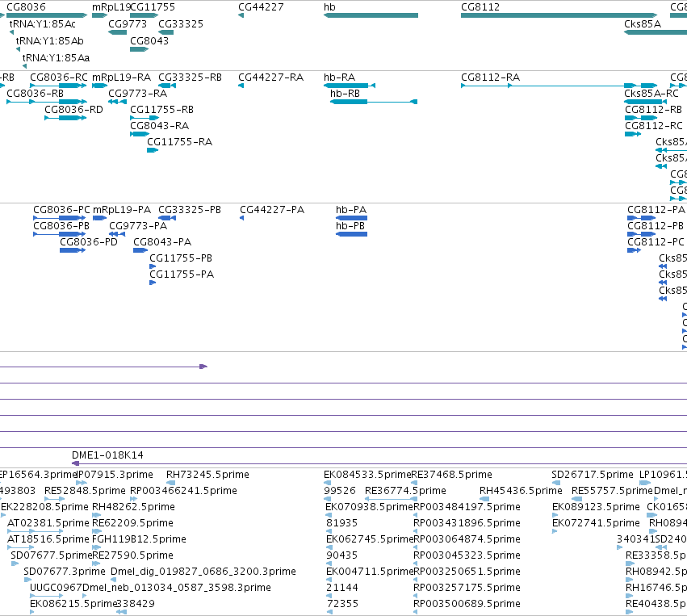The height and width of the screenshot is (616, 687).
Task: Click the long teal CG8112 gene bar
Action: 559,15
